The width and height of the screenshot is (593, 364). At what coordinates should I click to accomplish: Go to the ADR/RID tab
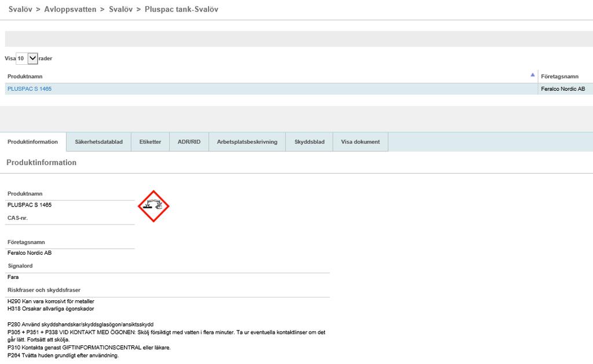[x=189, y=142]
